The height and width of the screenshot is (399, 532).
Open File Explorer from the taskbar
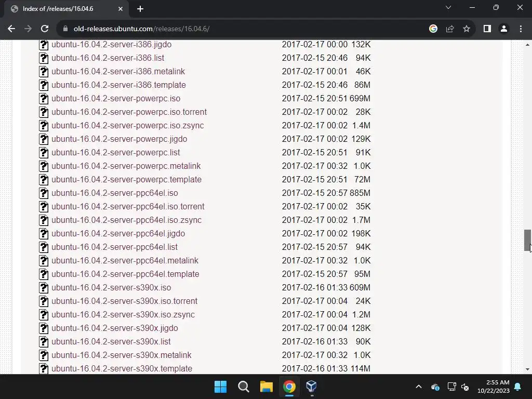(x=267, y=387)
